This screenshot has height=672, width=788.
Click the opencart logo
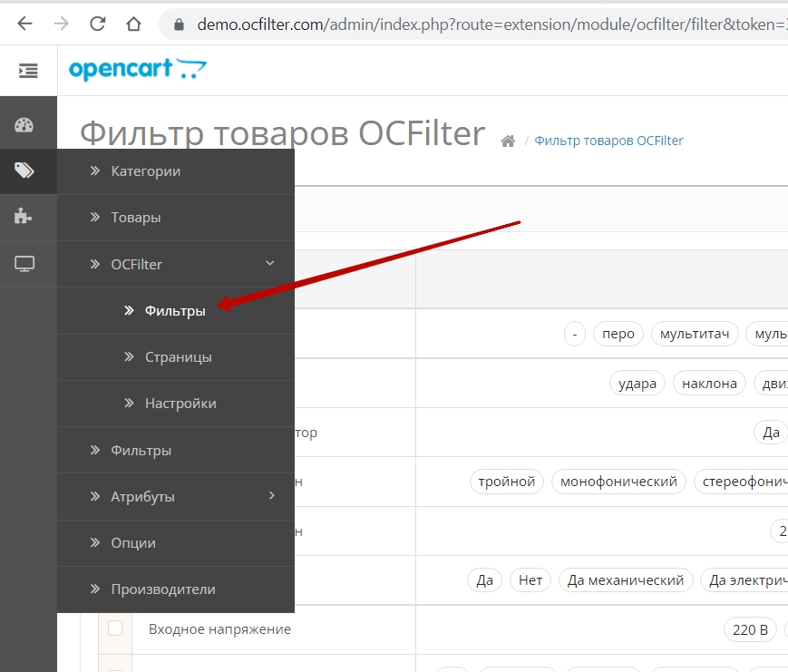[137, 70]
